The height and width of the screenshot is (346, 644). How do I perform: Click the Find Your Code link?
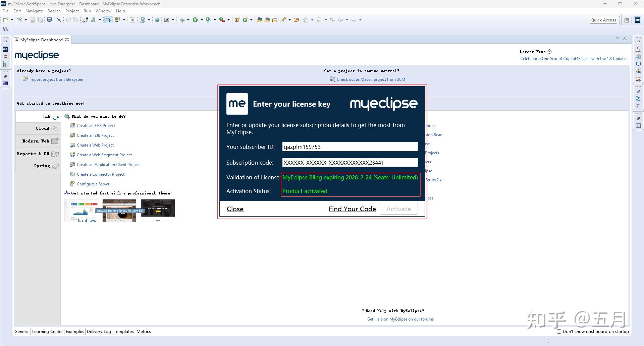click(352, 209)
